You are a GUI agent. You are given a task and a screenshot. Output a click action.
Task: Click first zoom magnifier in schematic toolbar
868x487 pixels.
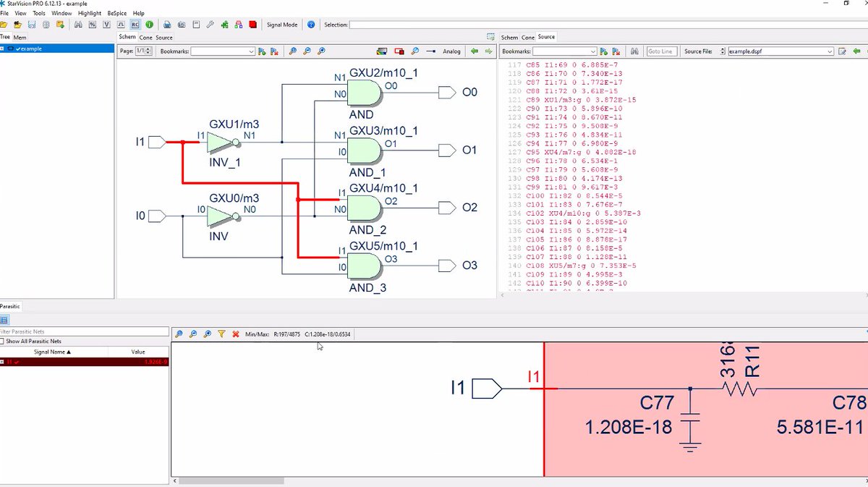[x=292, y=51]
